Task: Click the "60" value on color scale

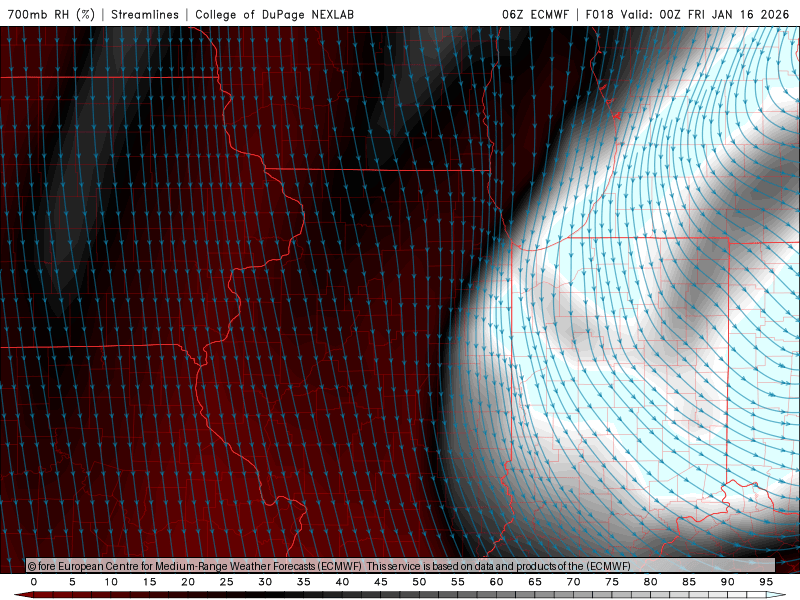Action: [x=496, y=582]
